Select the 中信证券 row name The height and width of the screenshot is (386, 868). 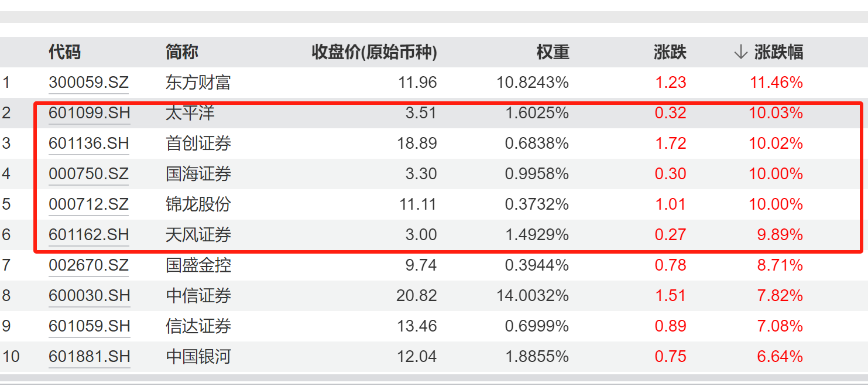tap(198, 296)
